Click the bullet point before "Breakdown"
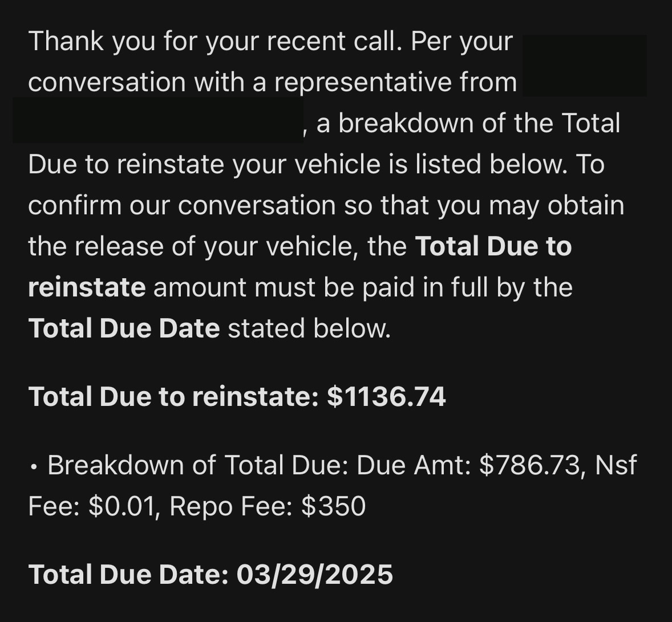 point(34,468)
